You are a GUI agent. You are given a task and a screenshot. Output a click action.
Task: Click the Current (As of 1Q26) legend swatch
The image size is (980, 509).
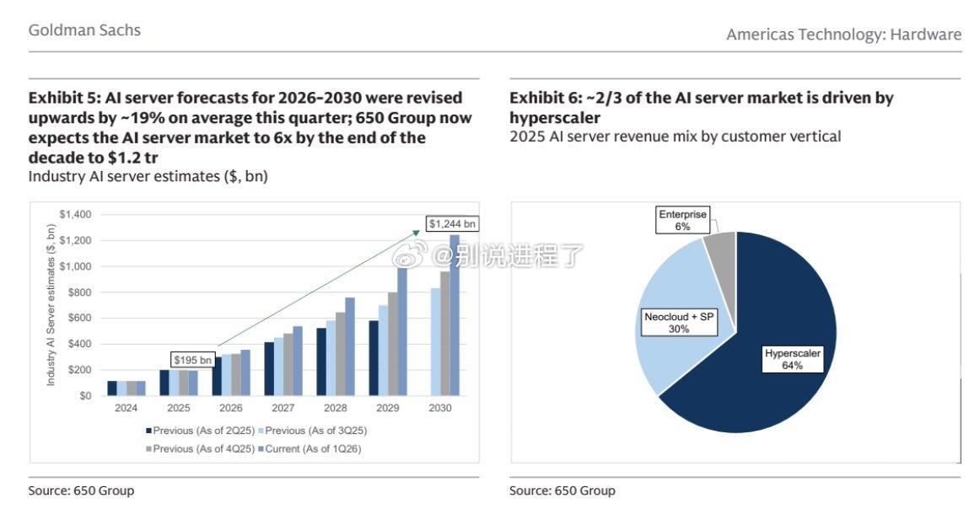pyautogui.click(x=261, y=449)
